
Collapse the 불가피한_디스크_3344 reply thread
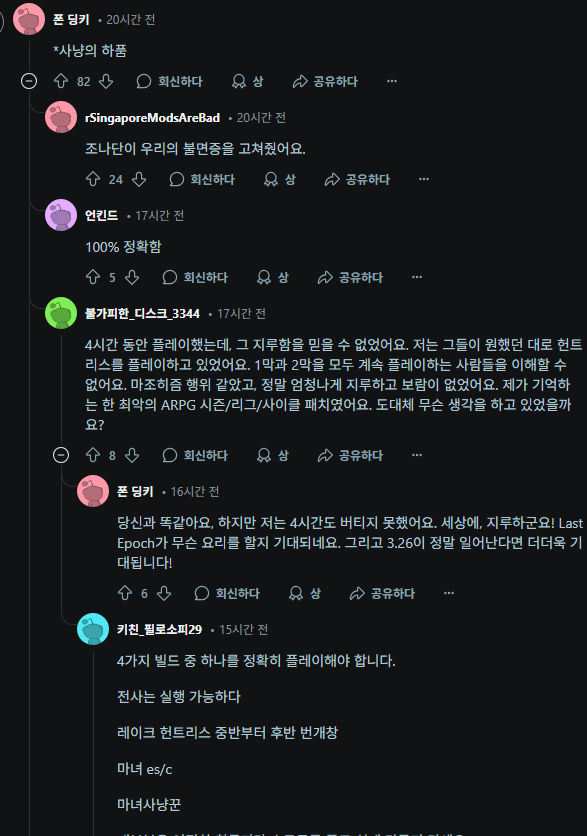pos(61,455)
